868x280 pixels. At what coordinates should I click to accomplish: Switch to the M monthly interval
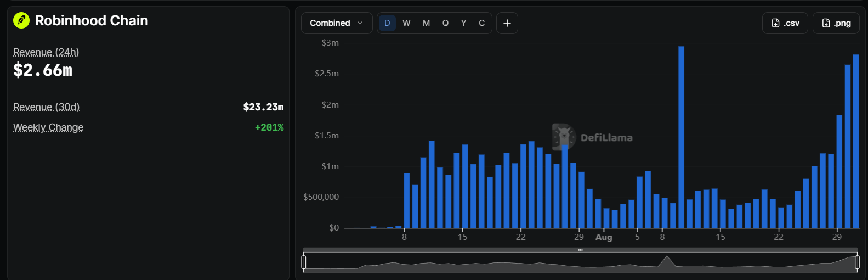click(426, 23)
